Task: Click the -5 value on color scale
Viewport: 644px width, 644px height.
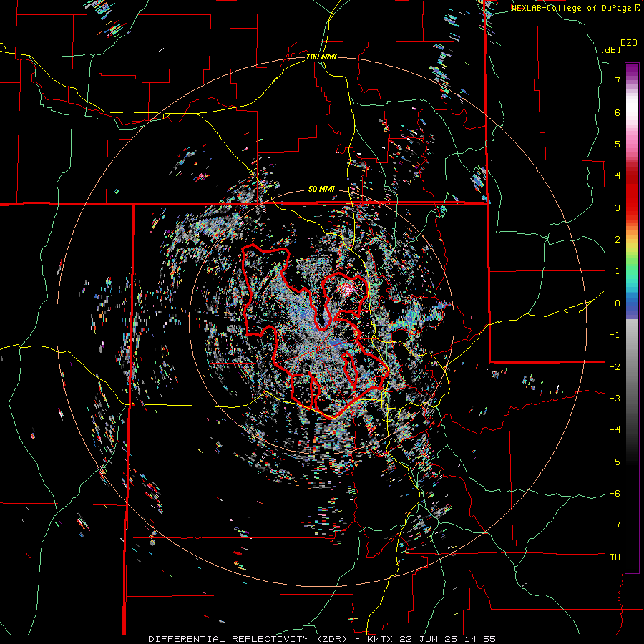Action: coord(615,462)
